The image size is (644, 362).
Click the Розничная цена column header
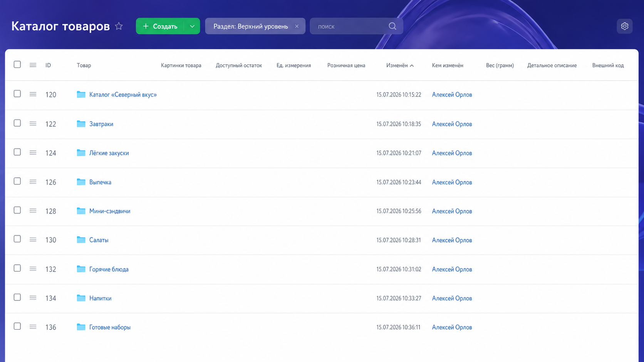(346, 65)
